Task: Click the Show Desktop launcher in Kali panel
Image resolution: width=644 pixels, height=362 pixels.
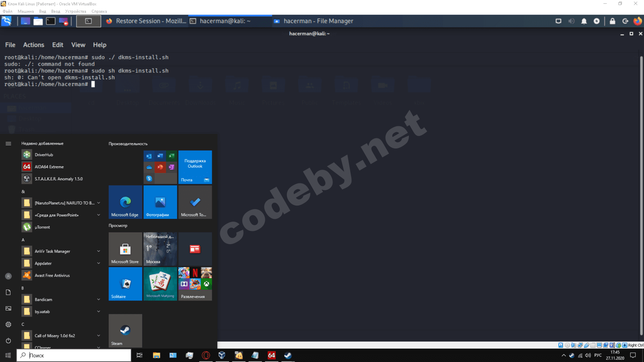Action: coord(25,21)
